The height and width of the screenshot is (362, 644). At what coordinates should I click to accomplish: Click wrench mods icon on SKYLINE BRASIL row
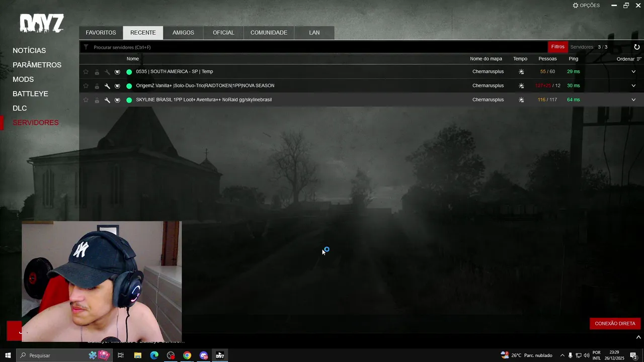(x=107, y=100)
